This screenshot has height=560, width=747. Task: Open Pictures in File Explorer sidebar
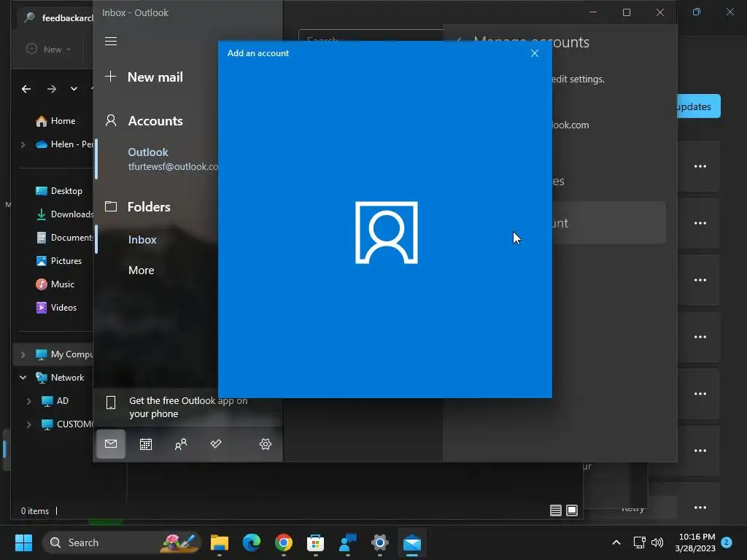58,261
